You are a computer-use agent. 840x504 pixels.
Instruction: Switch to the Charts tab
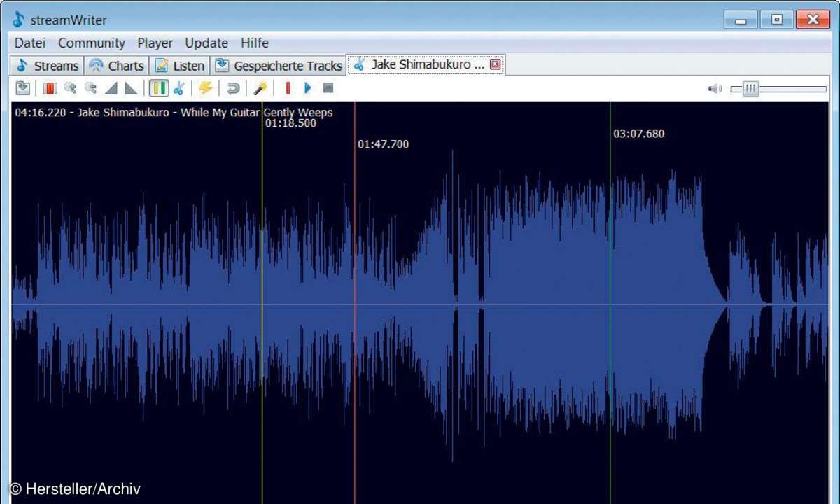pos(116,66)
